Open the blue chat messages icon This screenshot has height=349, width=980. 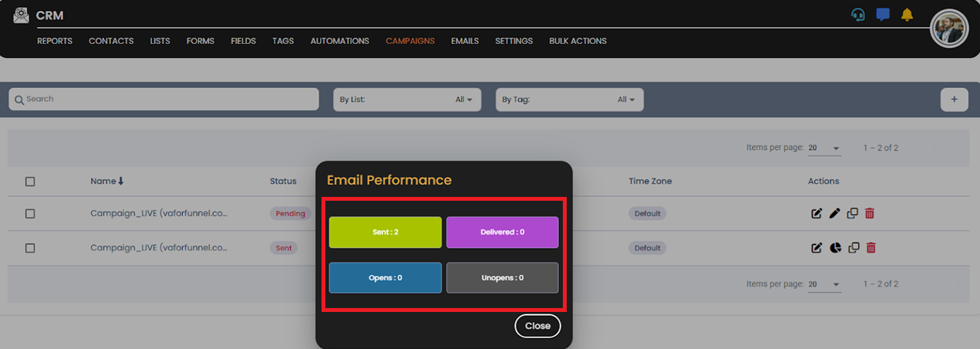pos(883,15)
